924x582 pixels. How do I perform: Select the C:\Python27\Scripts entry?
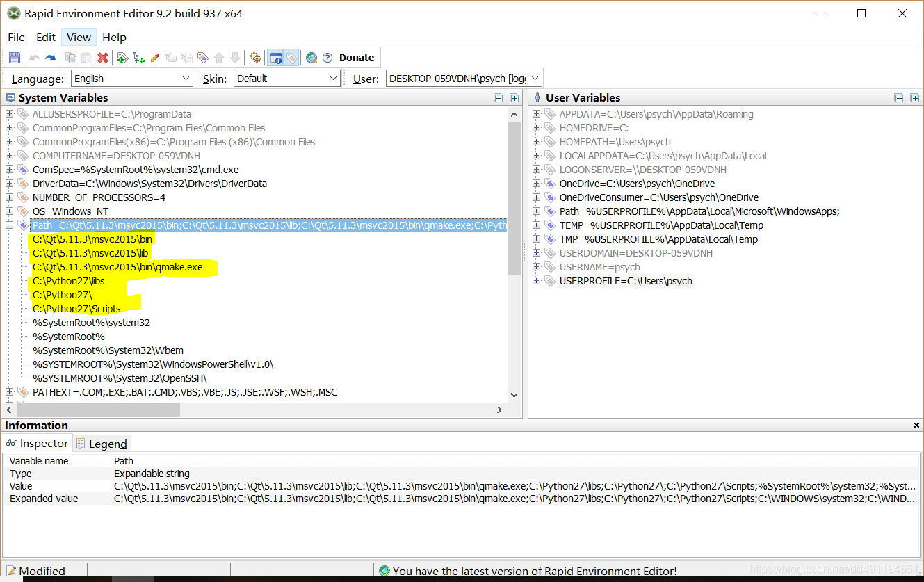[x=76, y=309]
